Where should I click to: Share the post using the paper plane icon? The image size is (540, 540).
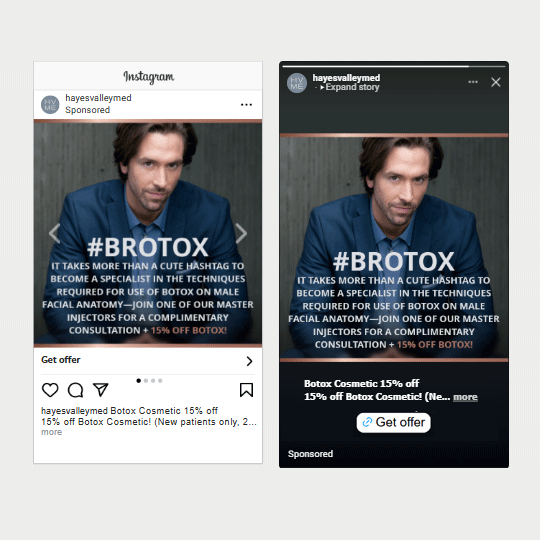(x=101, y=390)
